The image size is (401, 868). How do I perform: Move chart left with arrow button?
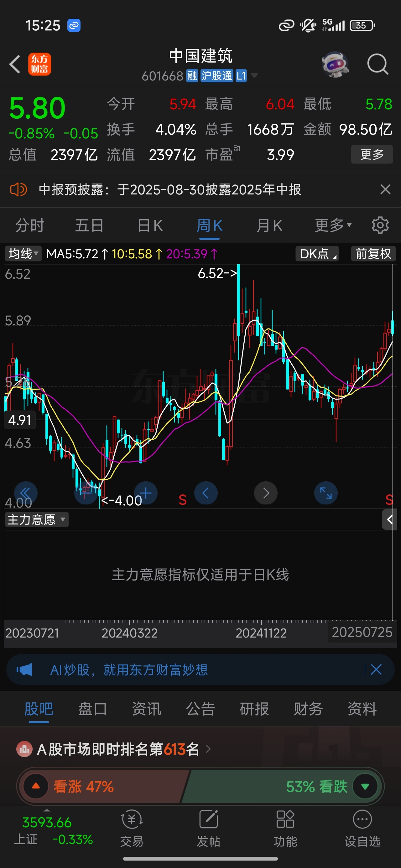[206, 493]
